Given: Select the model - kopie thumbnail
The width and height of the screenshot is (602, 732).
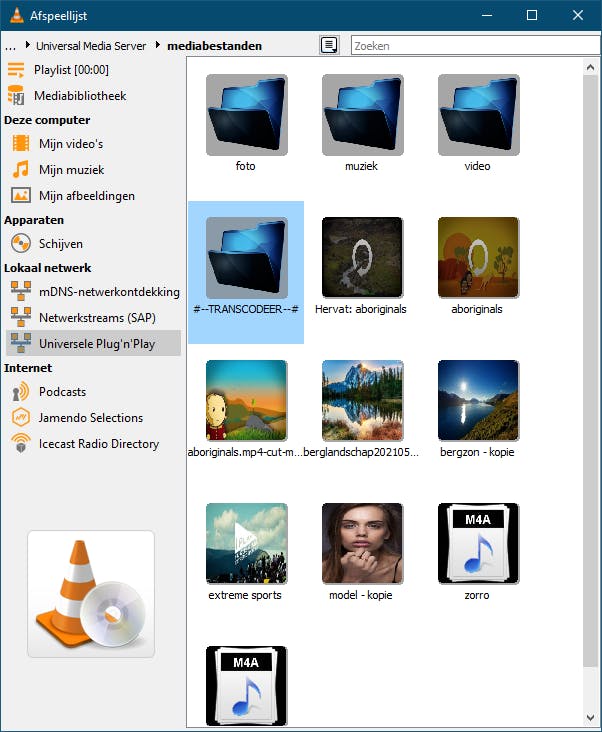Looking at the screenshot, I should point(363,543).
